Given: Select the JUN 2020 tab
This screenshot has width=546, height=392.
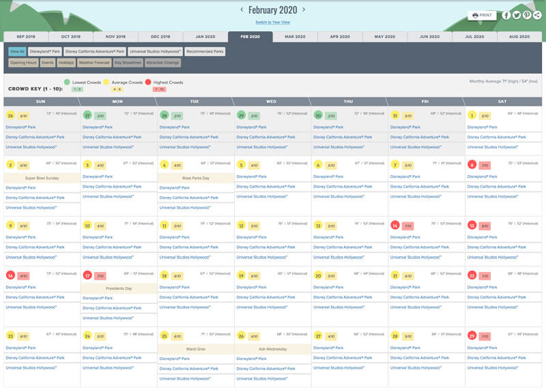Looking at the screenshot, I should pyautogui.click(x=430, y=37).
